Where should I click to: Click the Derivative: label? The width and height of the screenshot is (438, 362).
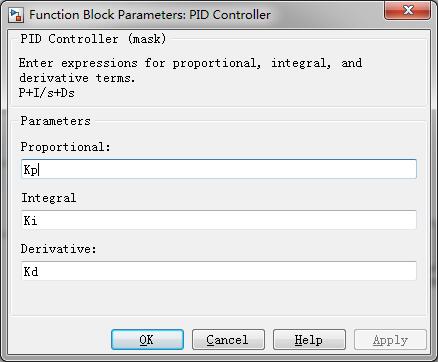pyautogui.click(x=59, y=249)
